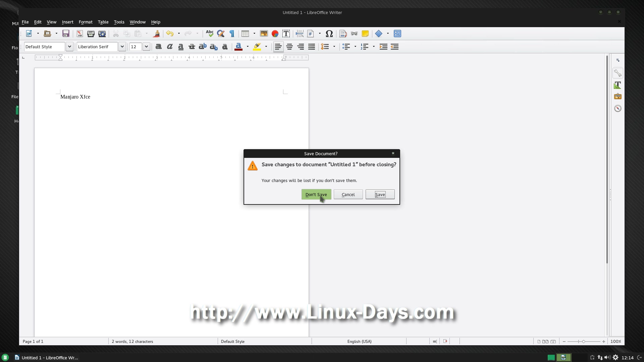Toggle Justified alignment
Viewport: 644px width, 362px height.
point(312,47)
